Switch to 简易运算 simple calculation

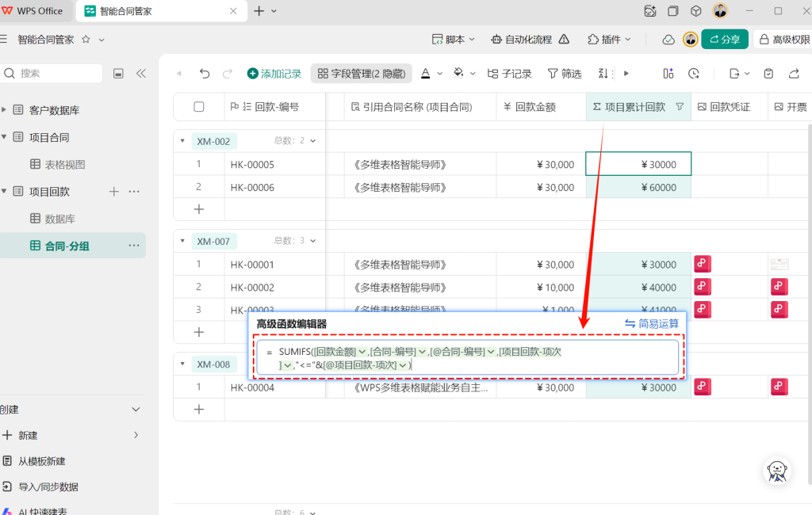[x=652, y=323]
